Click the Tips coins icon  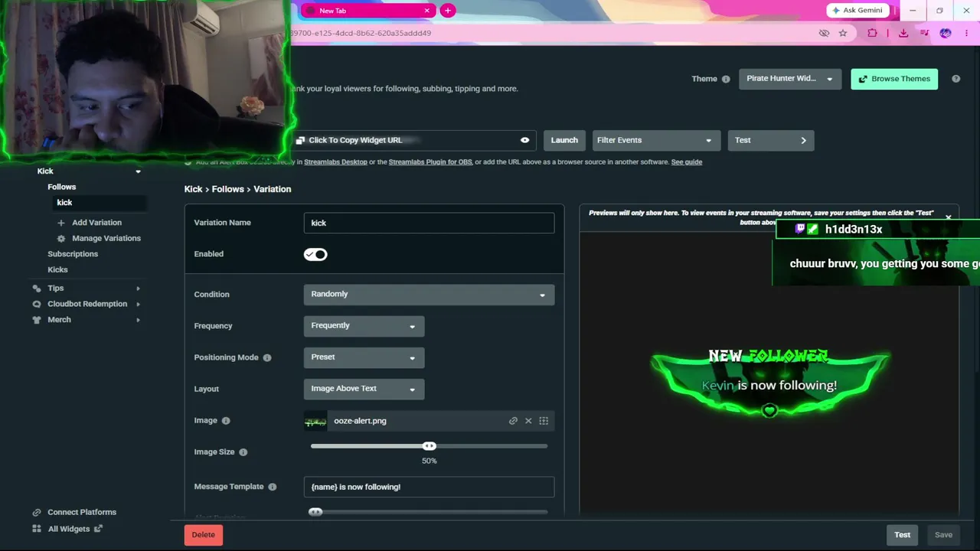(x=37, y=289)
